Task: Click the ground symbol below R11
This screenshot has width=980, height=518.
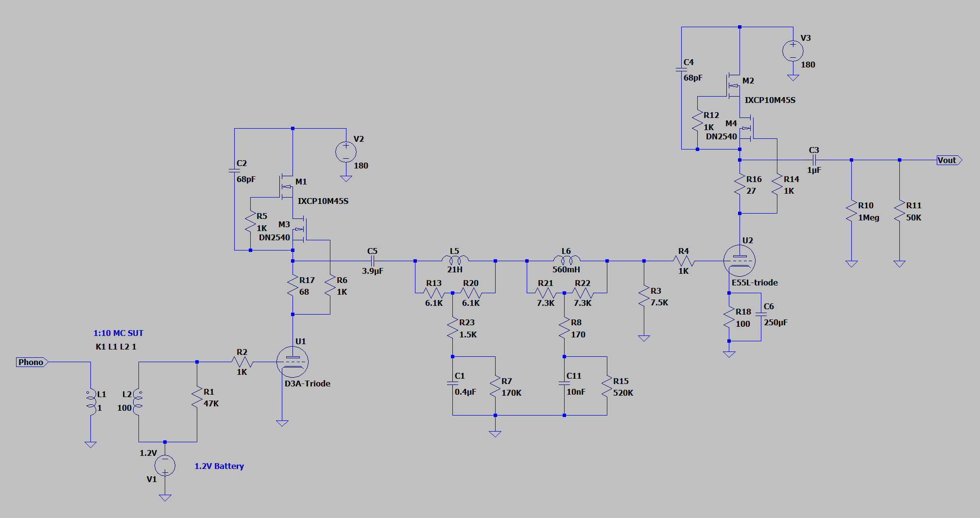Action: click(x=899, y=264)
